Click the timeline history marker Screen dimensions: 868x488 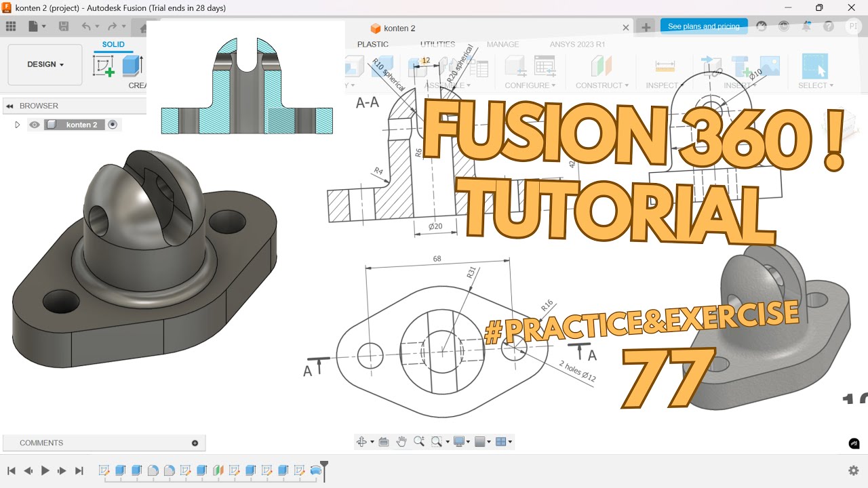[324, 470]
